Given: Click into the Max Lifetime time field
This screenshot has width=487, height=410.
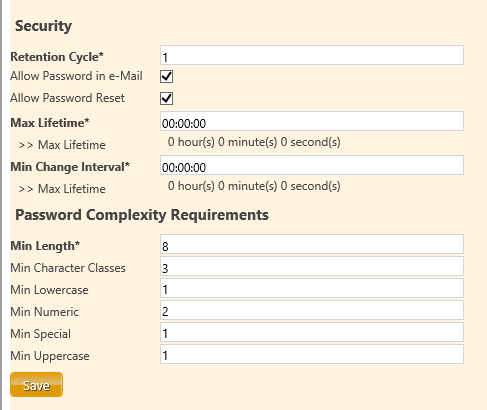Looking at the screenshot, I should [x=312, y=121].
